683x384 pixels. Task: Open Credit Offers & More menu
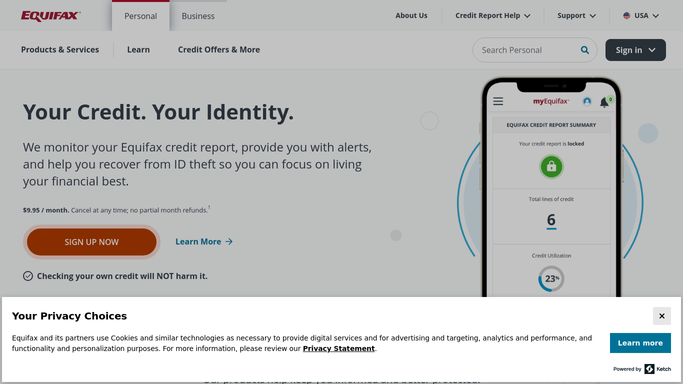[219, 50]
